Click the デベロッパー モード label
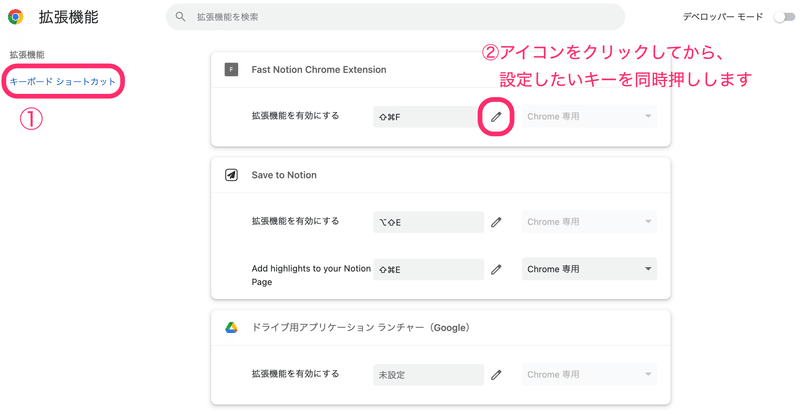Viewport: 800px width, 414px height. pos(723,17)
